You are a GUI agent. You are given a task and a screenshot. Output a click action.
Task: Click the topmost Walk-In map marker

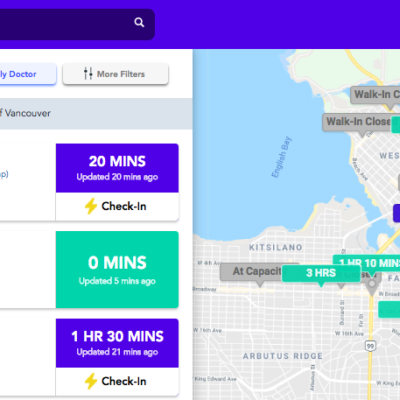tap(375, 95)
